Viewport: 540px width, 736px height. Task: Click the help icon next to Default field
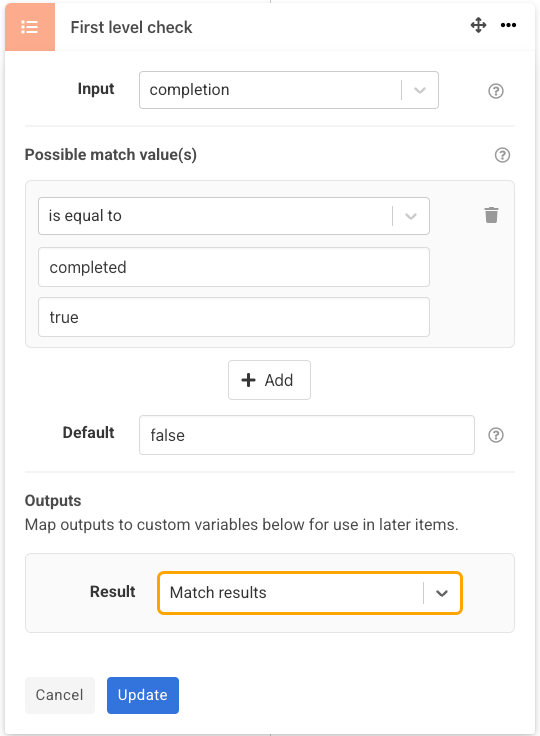[496, 435]
